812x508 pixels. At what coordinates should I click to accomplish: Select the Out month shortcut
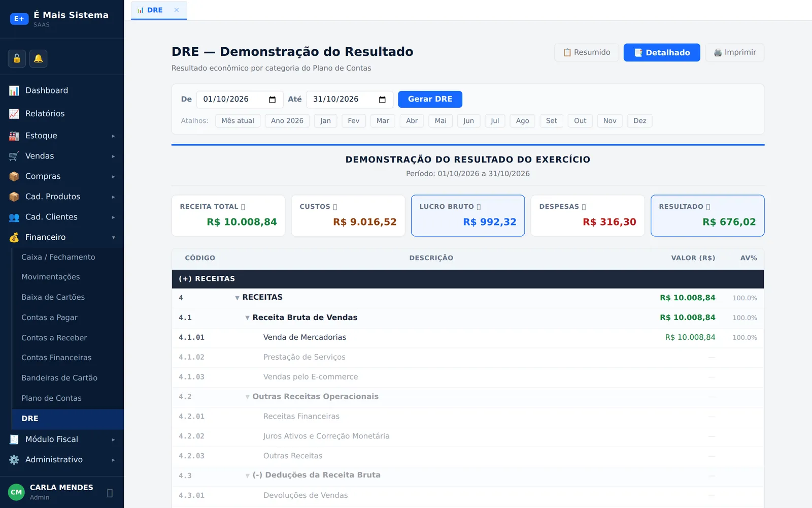[x=580, y=121]
